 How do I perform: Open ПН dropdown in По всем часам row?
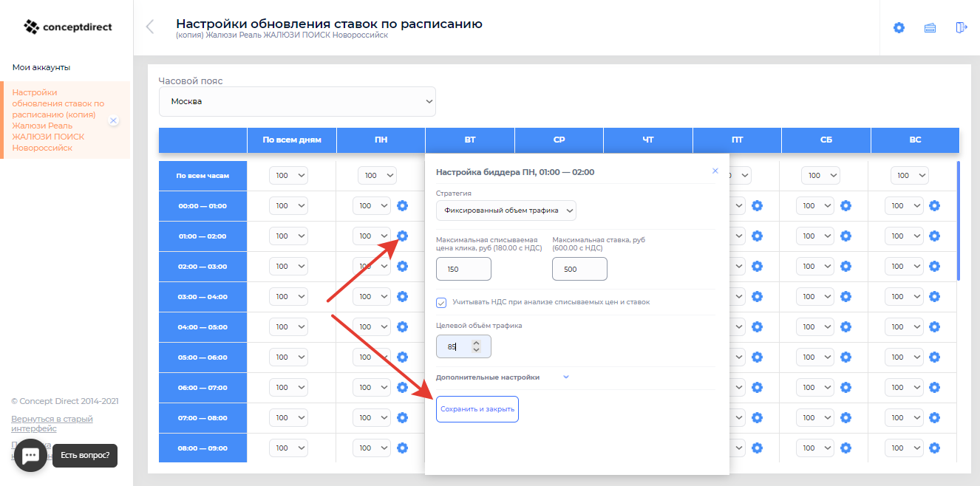pos(377,176)
